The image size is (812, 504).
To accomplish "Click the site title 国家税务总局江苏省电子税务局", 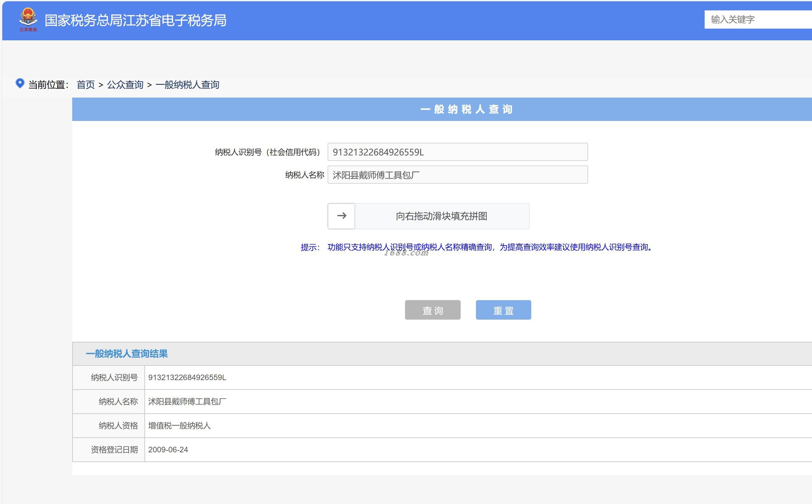I will point(135,20).
